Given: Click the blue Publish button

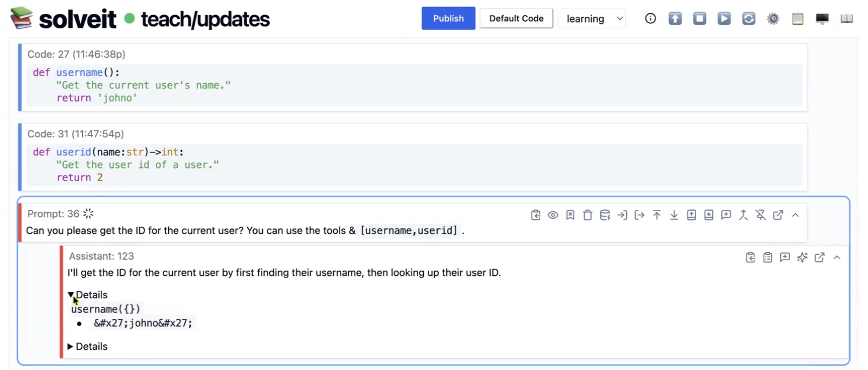Looking at the screenshot, I should (448, 19).
